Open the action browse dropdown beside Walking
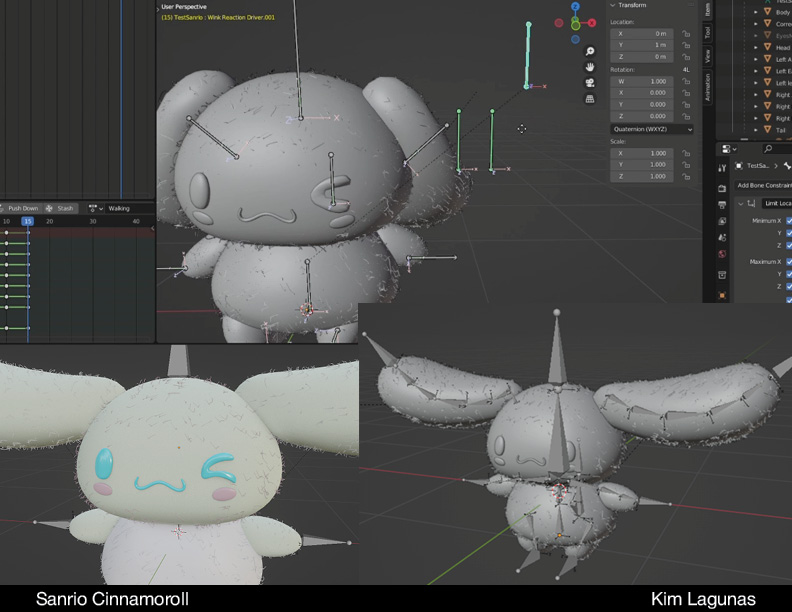 (x=95, y=208)
